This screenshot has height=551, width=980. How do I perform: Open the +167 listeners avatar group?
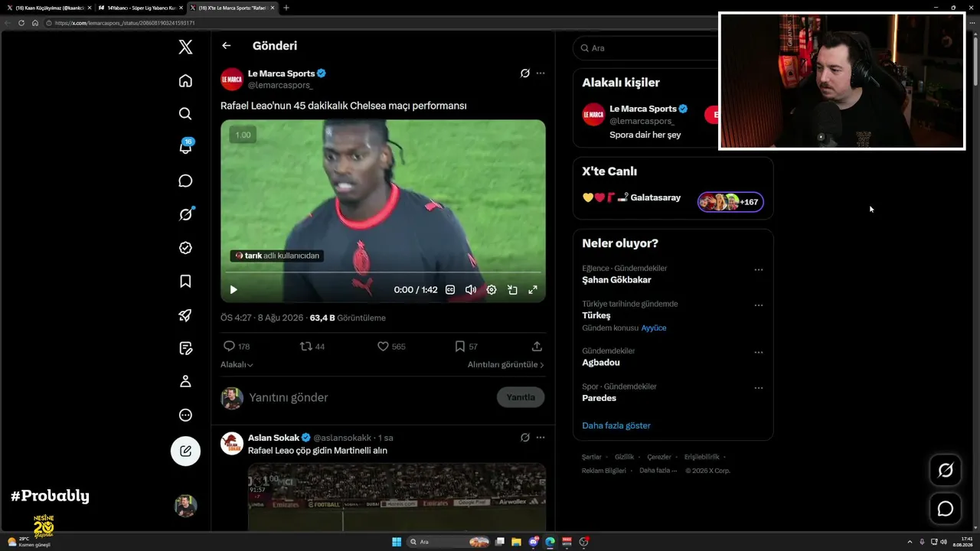(730, 202)
